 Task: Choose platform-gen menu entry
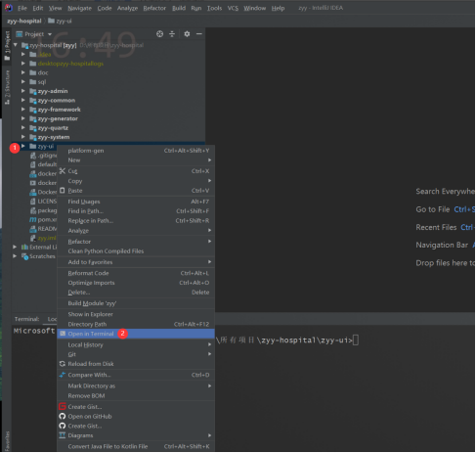136,151
